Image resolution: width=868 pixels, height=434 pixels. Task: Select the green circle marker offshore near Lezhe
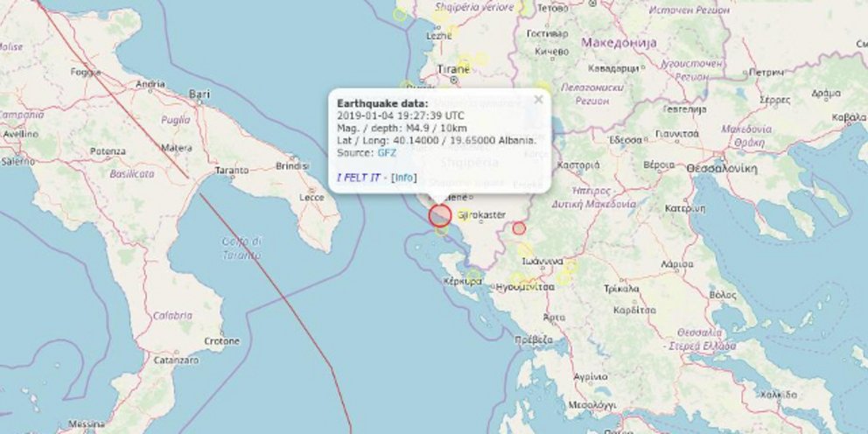tap(400, 15)
